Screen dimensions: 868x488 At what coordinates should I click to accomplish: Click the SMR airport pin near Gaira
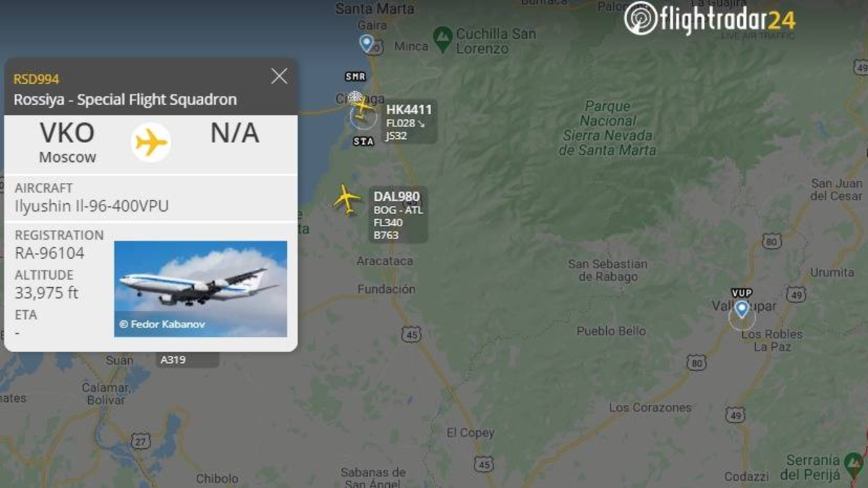click(367, 44)
